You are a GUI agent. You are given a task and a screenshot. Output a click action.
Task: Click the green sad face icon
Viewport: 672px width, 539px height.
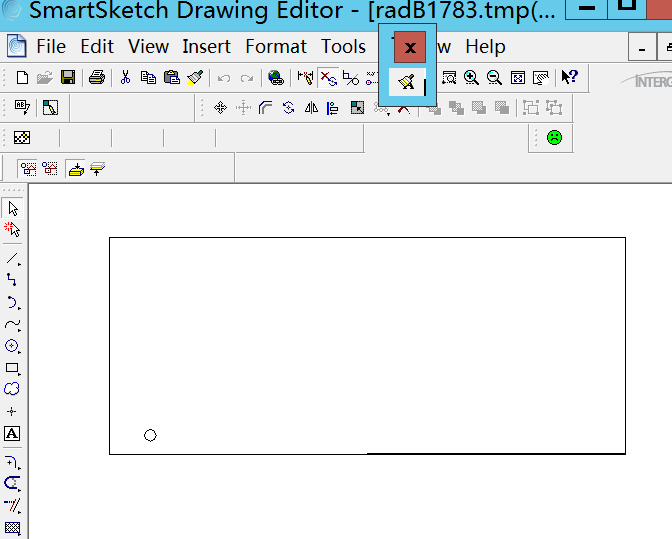pos(555,138)
